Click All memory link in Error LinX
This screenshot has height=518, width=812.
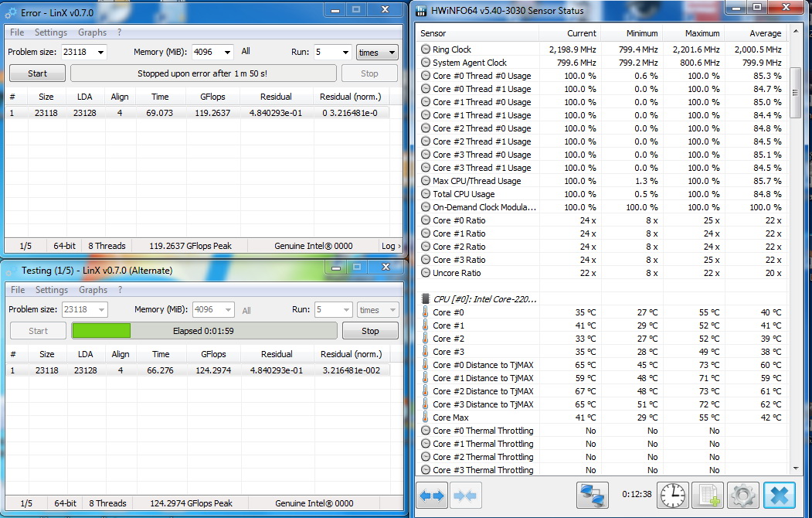[246, 51]
